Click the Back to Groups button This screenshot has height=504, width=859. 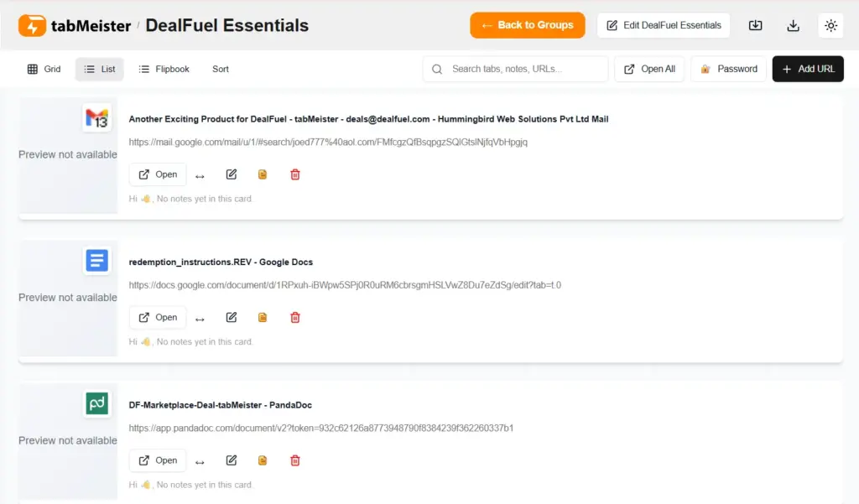(527, 25)
